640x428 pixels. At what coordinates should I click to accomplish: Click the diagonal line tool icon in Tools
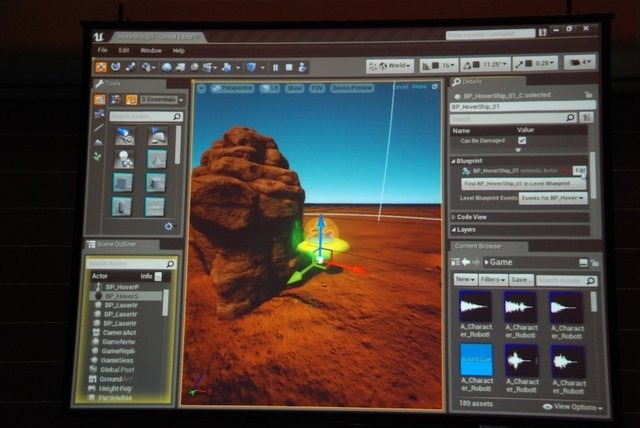pyautogui.click(x=98, y=128)
